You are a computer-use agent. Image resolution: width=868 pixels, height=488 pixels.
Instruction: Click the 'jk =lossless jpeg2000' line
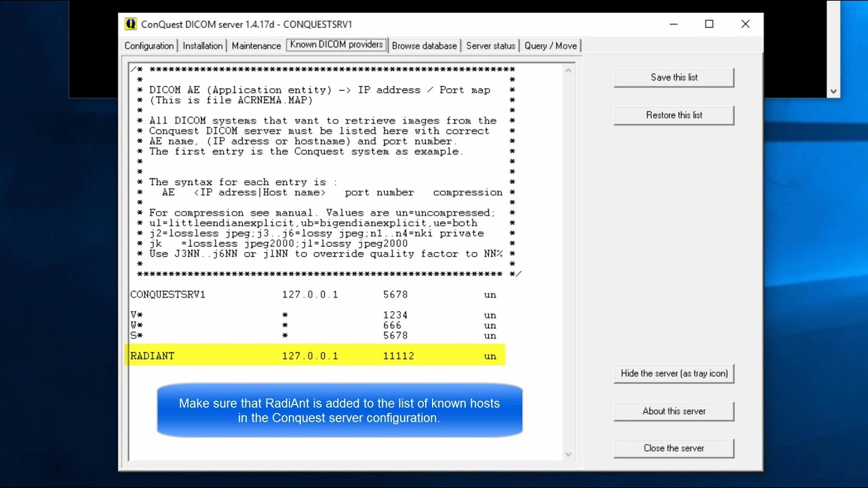click(x=279, y=243)
